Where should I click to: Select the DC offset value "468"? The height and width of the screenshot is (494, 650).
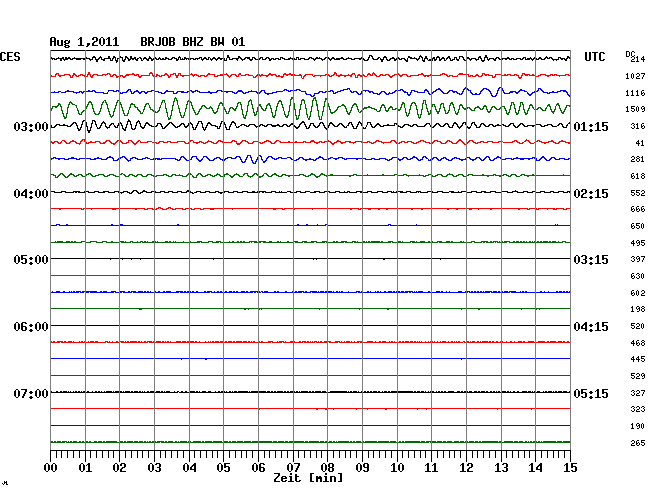coord(638,344)
